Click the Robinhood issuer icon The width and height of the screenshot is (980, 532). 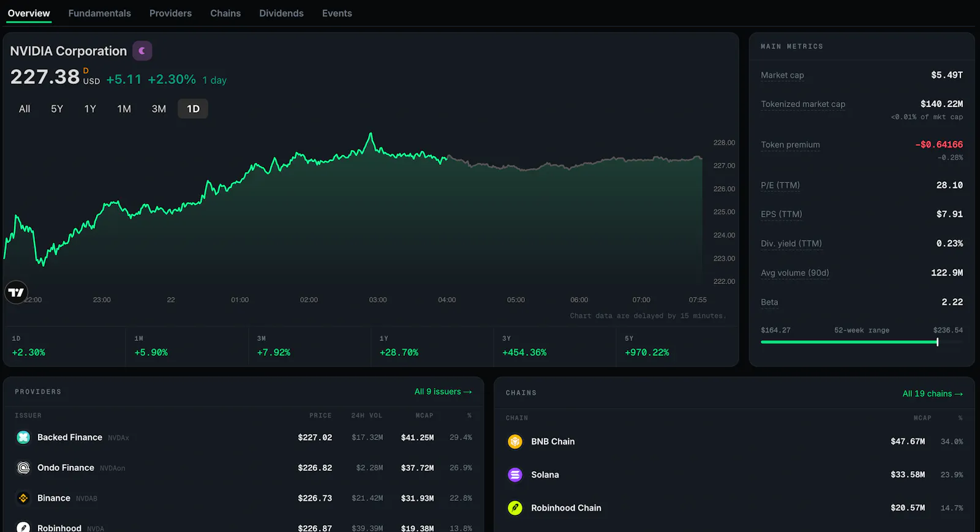[x=23, y=528]
